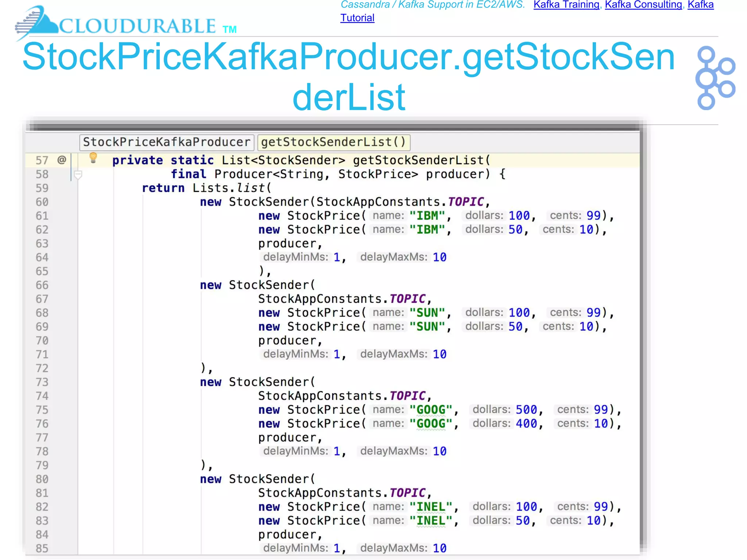
Task: Click the "INEL" string on line 82
Action: coord(431,507)
